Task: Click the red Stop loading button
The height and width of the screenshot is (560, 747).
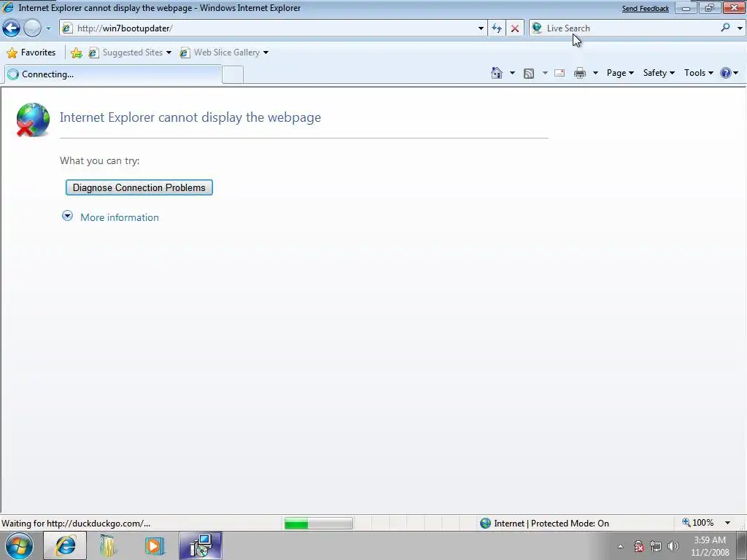Action: tap(515, 28)
